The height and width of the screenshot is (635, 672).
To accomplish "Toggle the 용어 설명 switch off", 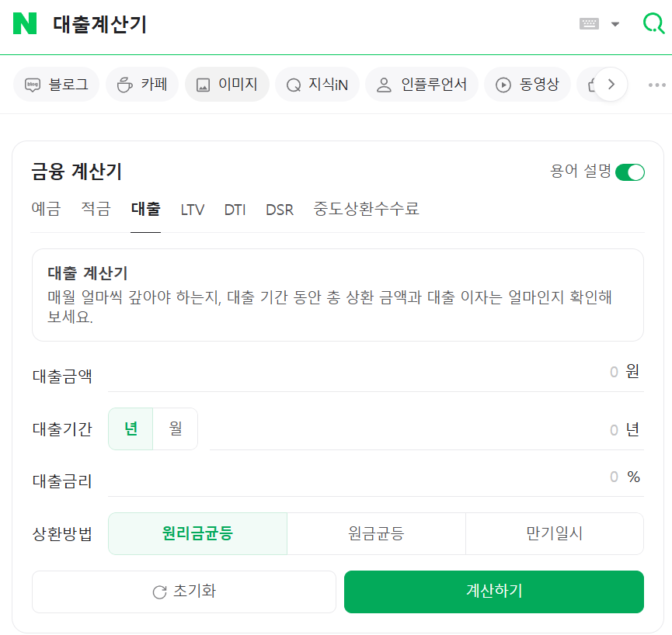I will [631, 171].
